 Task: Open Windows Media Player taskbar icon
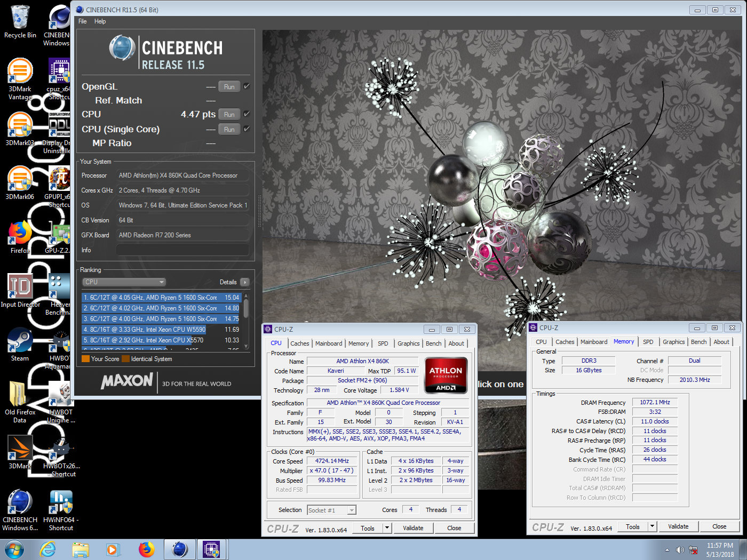112,549
